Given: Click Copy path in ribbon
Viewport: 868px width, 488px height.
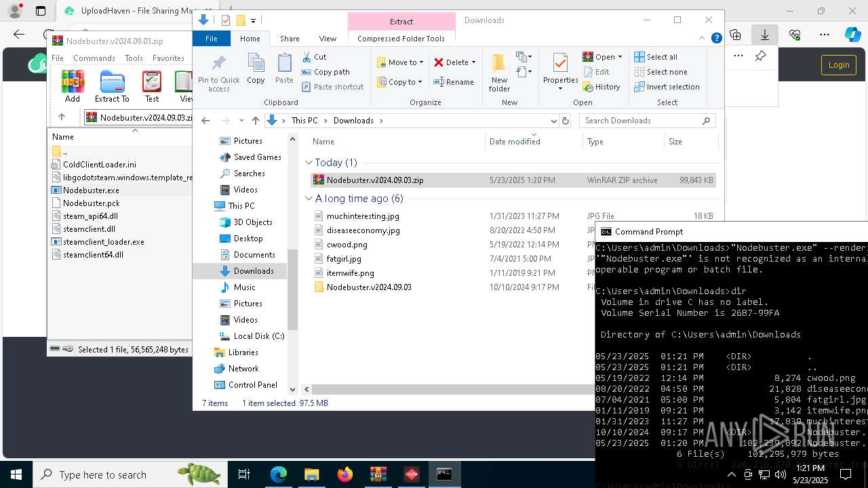Looking at the screenshot, I should [x=325, y=72].
